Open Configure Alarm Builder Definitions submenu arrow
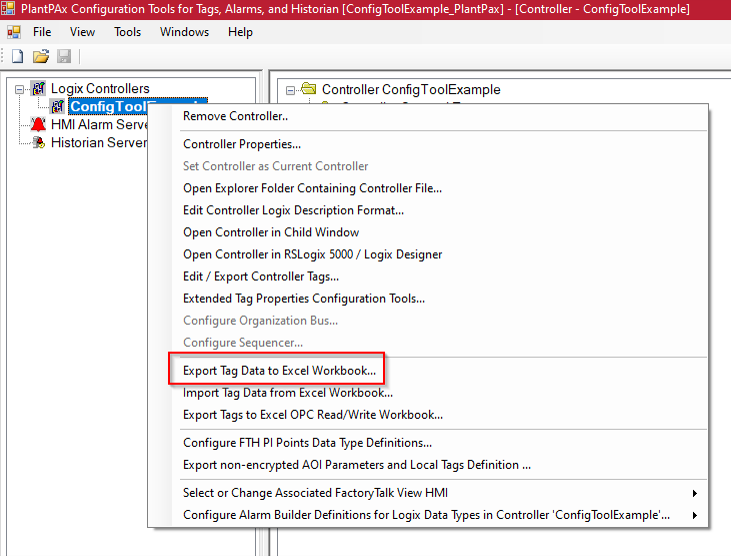The height and width of the screenshot is (556, 731). [695, 515]
